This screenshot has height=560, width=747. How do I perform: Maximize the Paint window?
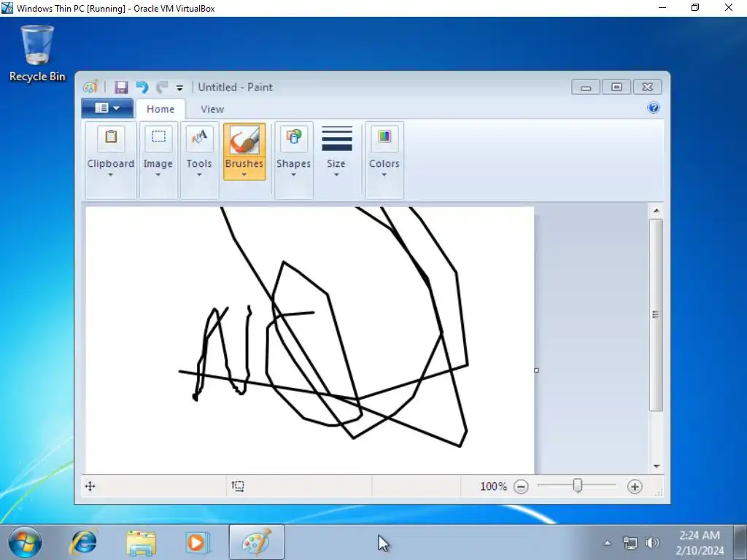pos(616,87)
